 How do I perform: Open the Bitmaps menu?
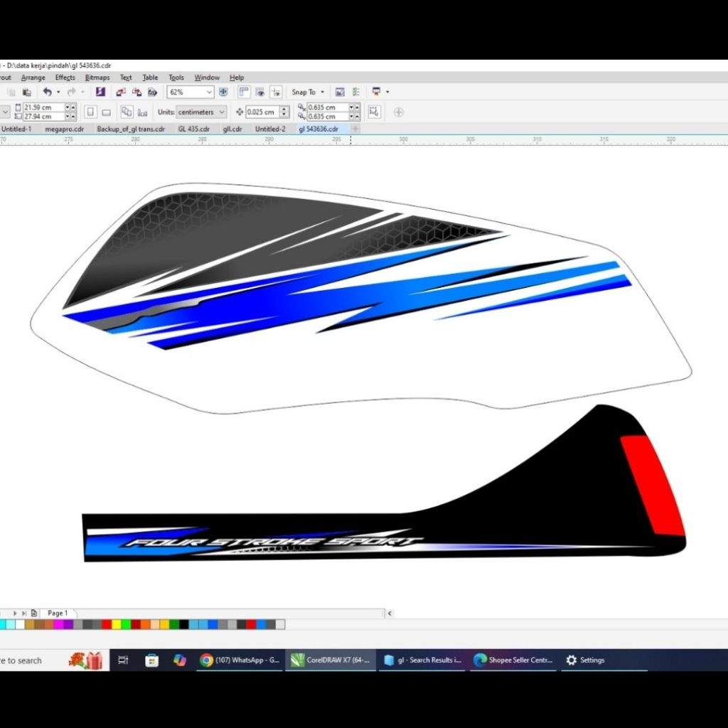(x=97, y=77)
